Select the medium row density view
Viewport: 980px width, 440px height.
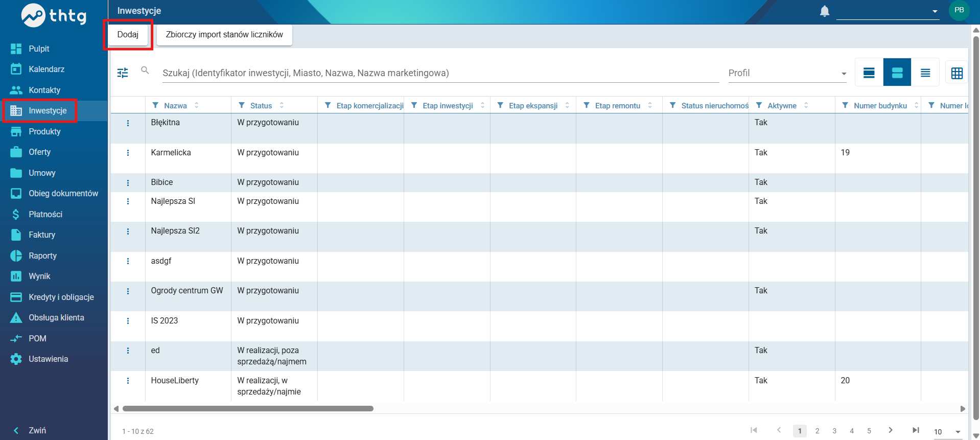(897, 73)
